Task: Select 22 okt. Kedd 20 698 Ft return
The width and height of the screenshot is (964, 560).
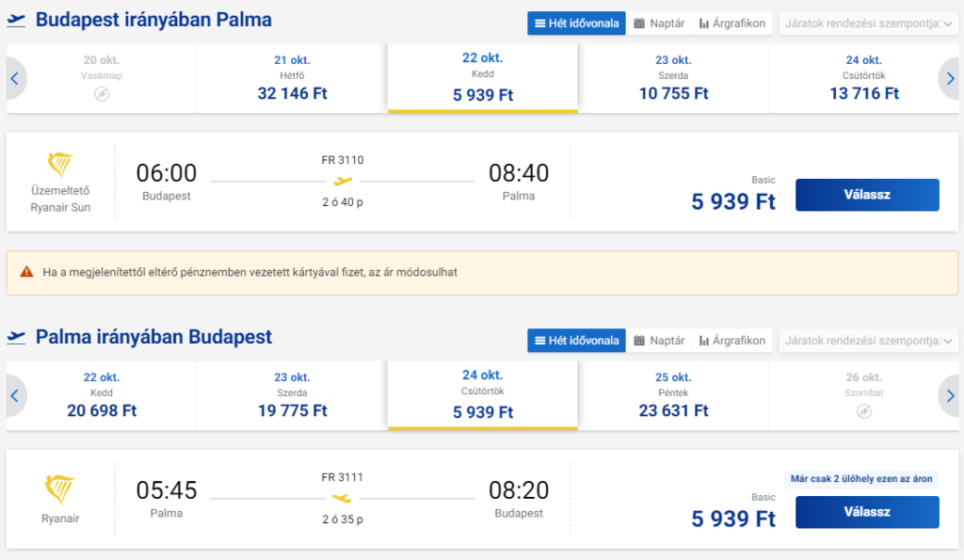Action: click(x=102, y=395)
